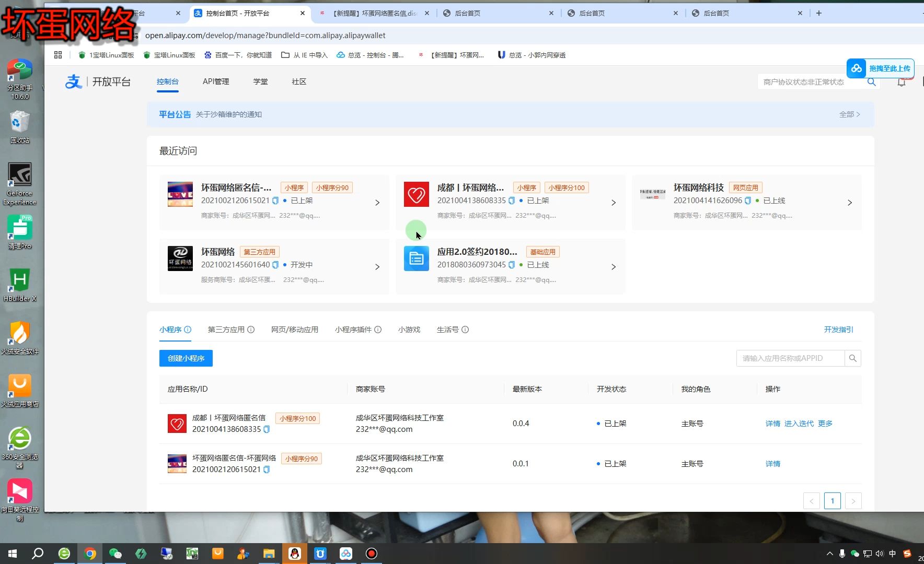Screen dimensions: 924x564
Task: Open File Explorer from the taskbar
Action: point(269,554)
